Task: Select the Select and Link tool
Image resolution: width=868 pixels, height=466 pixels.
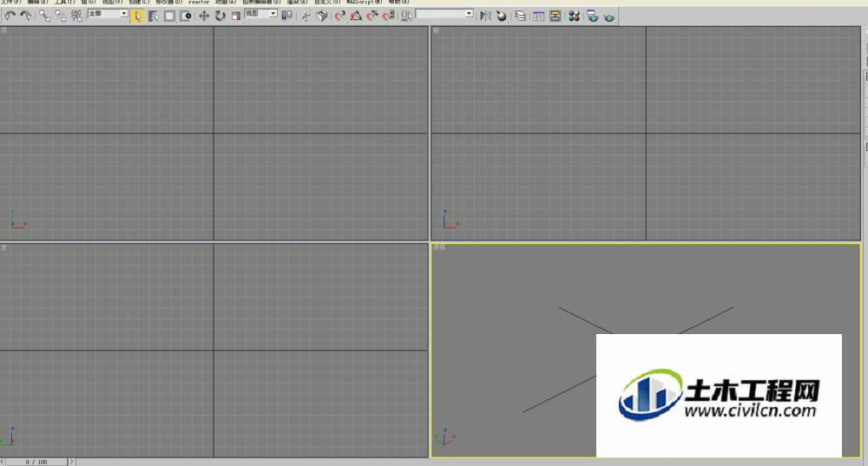Action: 44,16
